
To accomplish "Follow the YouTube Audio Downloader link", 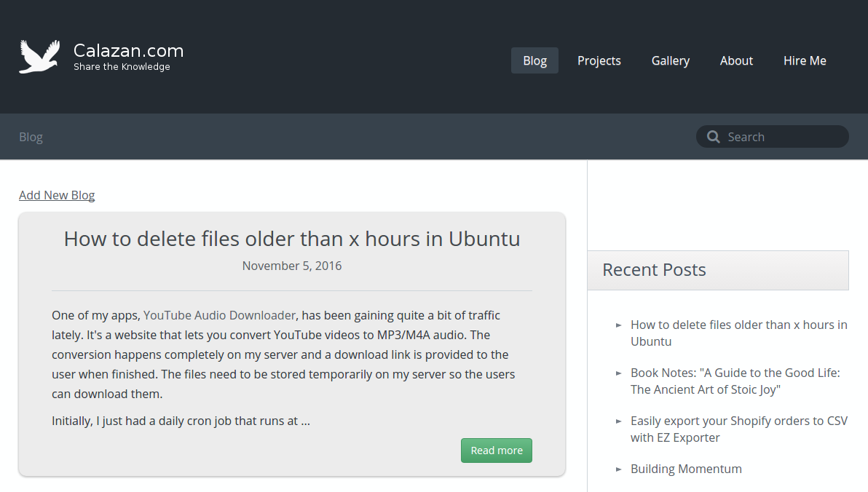I will 219,315.
